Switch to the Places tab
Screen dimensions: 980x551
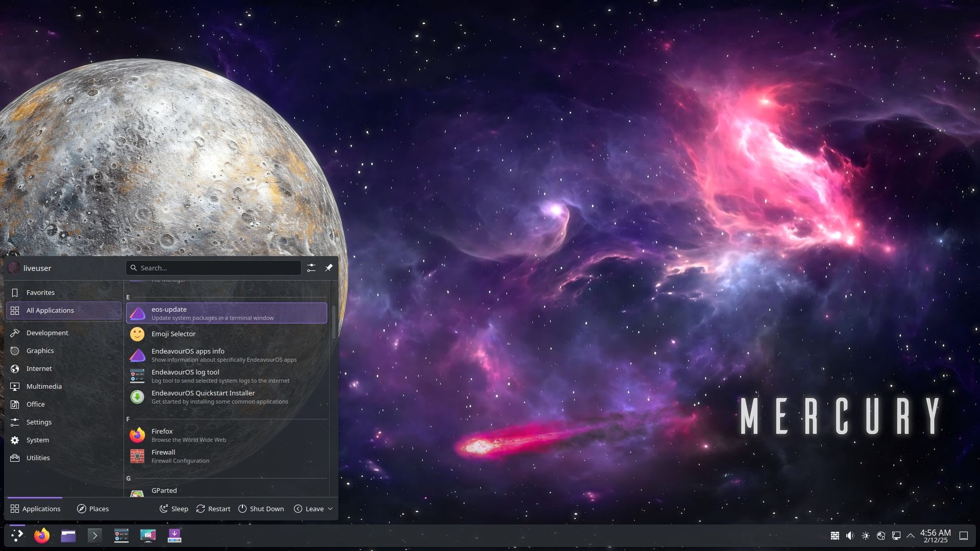[93, 509]
